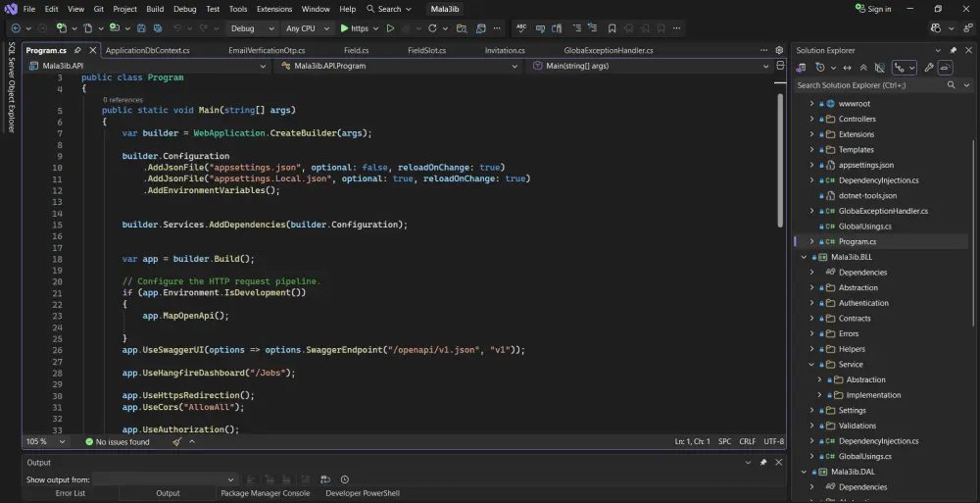Click the split editor icon
This screenshot has height=503, width=980.
click(780, 66)
